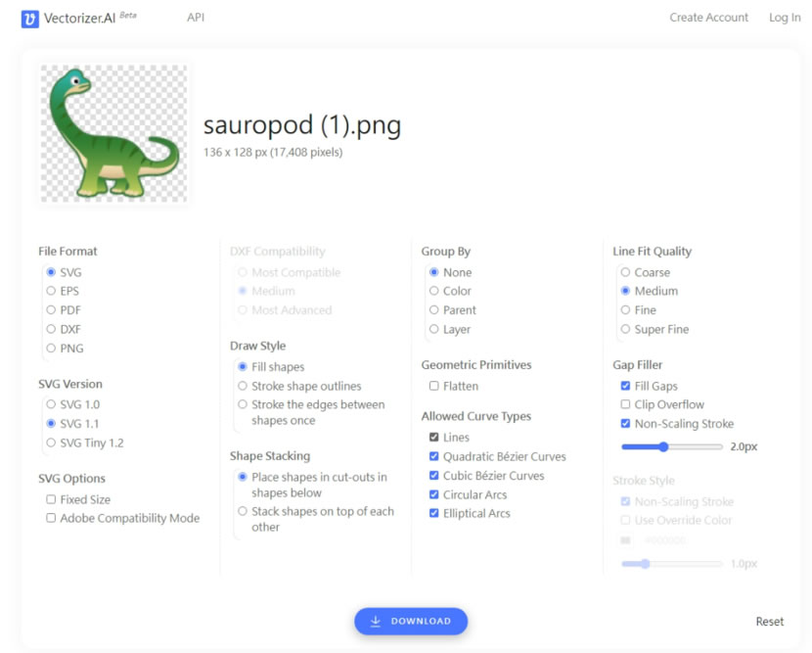Select Stroke the edges between shapes once

tap(243, 404)
